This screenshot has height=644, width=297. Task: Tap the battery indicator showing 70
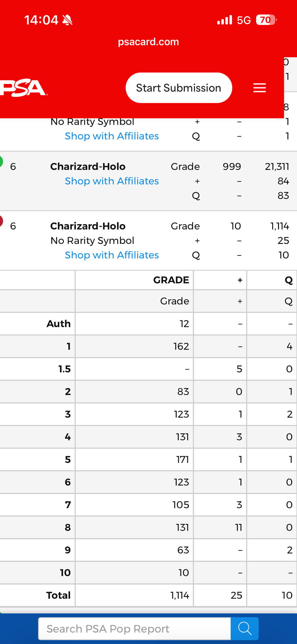pos(266,20)
